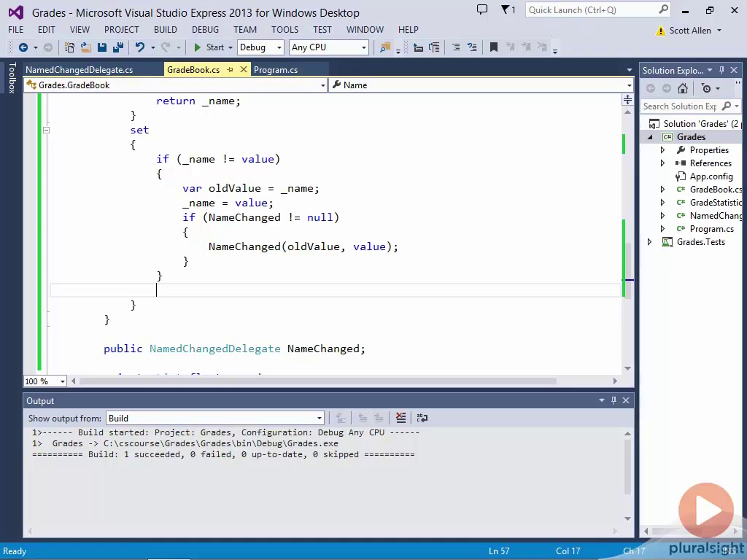Go to Home in Solution Explorer
The height and width of the screenshot is (560, 747).
pyautogui.click(x=683, y=88)
